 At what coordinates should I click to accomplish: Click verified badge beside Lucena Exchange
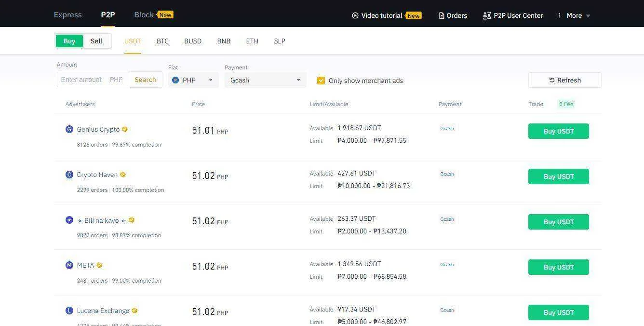pos(134,311)
